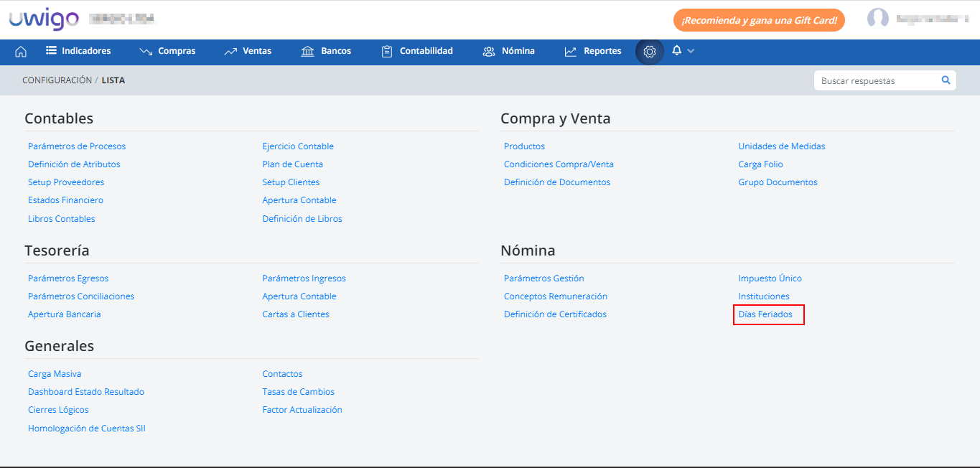980x468 pixels.
Task: Click the Uwigo logo
Action: click(44, 19)
